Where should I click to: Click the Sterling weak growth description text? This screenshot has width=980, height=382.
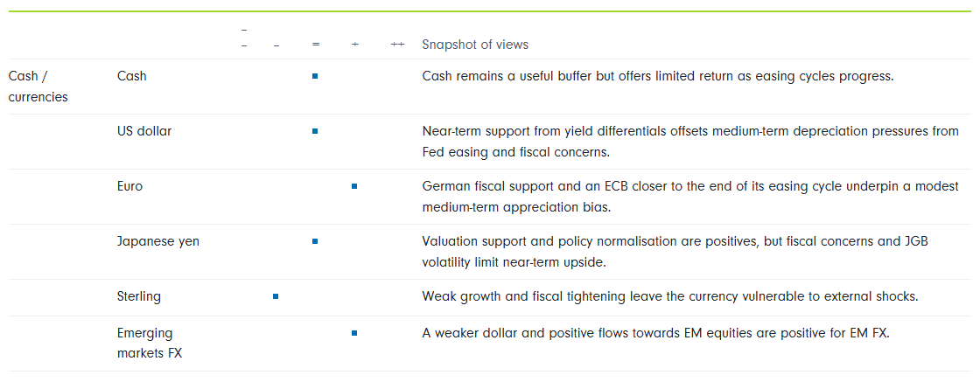(669, 296)
